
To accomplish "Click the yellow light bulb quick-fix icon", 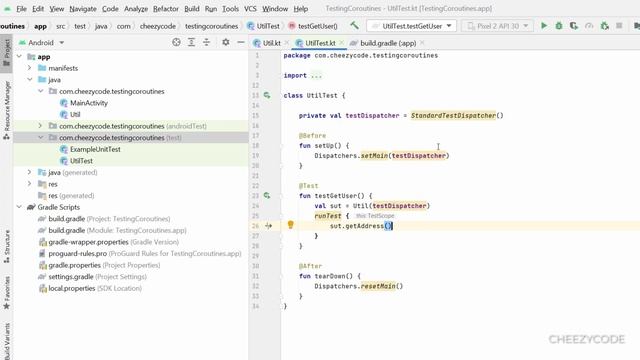I will point(291,224).
